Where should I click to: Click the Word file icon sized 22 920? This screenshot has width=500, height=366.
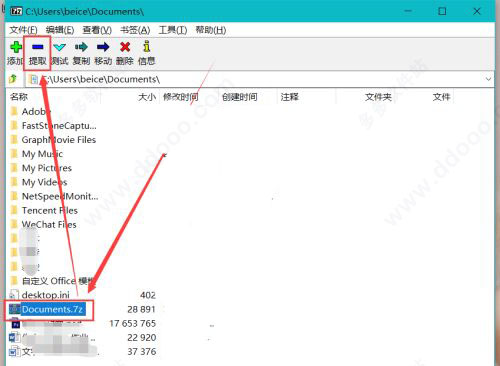[x=14, y=338]
